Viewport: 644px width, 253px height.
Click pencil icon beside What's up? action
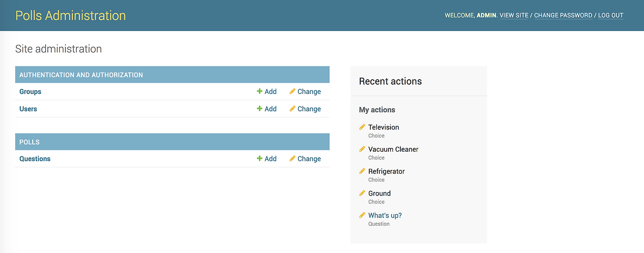coord(362,215)
